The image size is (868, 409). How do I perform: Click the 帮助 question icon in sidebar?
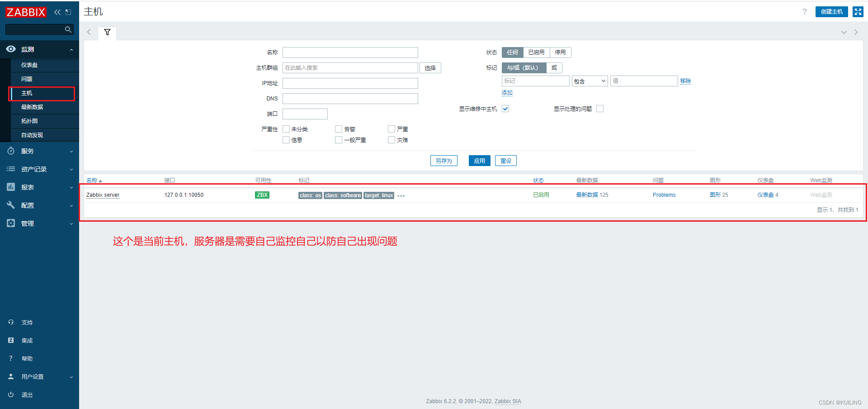(11, 358)
